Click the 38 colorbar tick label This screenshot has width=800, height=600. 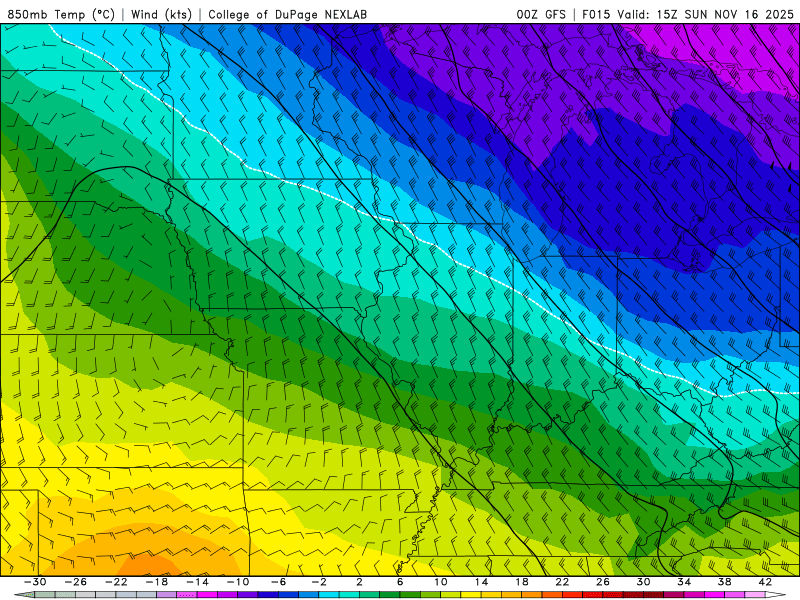pyautogui.click(x=724, y=582)
